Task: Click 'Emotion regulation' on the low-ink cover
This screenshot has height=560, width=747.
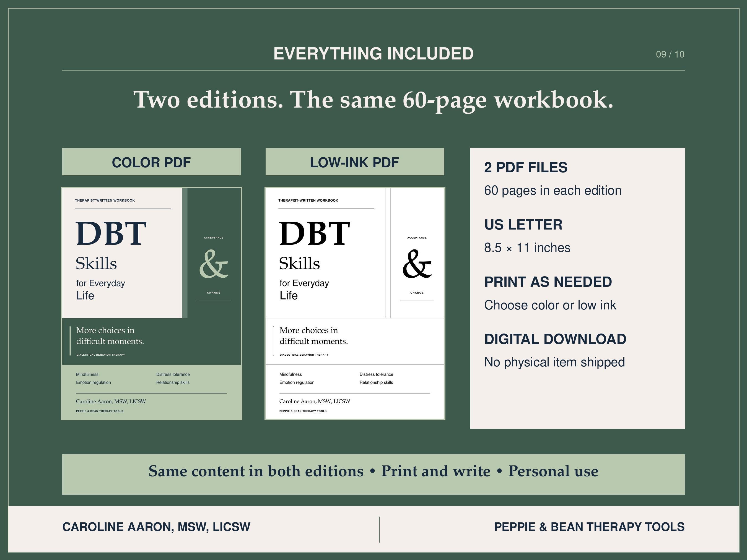Action: click(297, 382)
